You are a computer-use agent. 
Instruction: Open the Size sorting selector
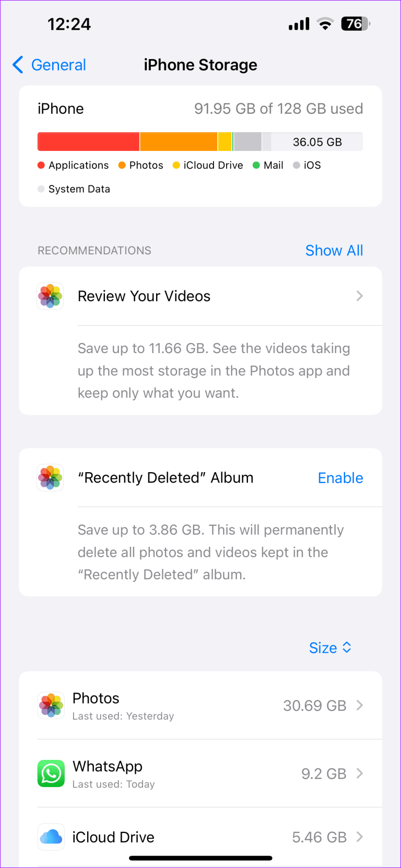tap(330, 647)
